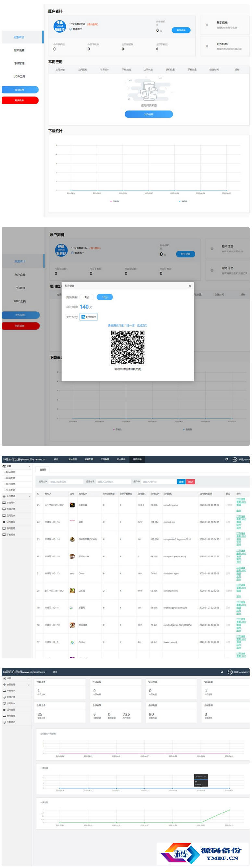The height and width of the screenshot is (868, 252).
Task: Click the refresh icon in the statistics admin header
Action: click(222, 672)
